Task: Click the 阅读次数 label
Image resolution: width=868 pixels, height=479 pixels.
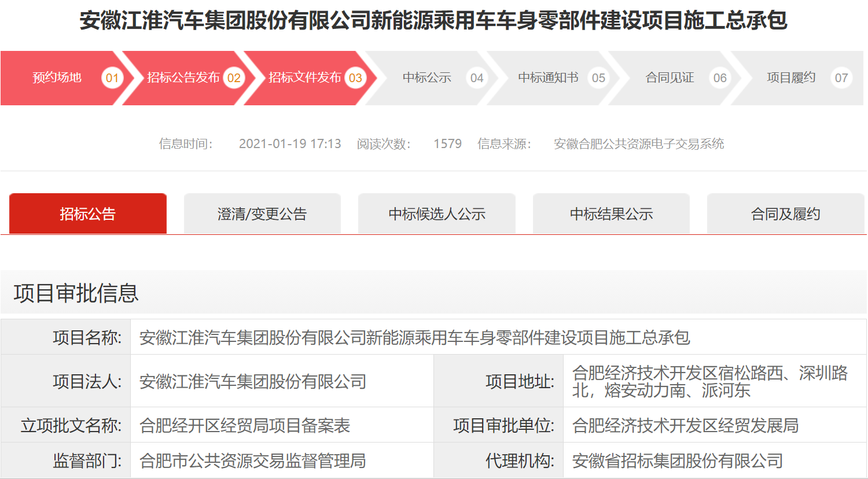Action: (384, 143)
